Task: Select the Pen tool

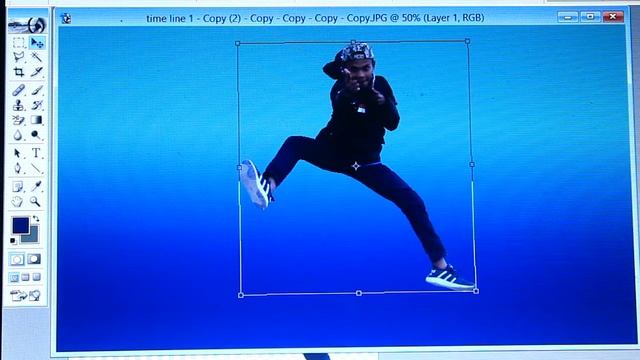Action: point(17,168)
